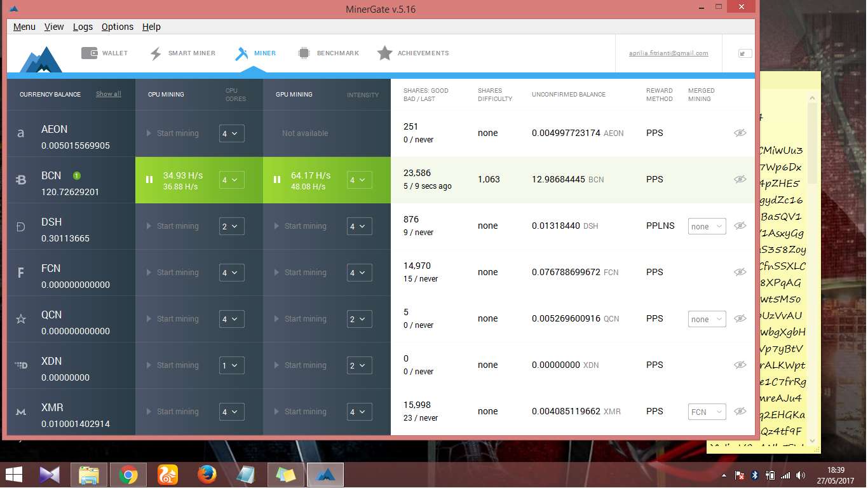Open BCN GPU intensity dropdown
This screenshot has height=488, width=868.
point(360,180)
